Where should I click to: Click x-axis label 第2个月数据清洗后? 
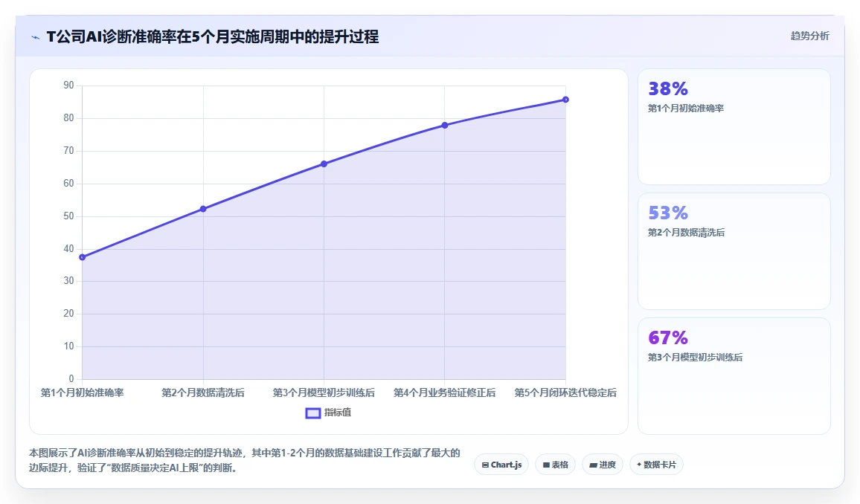coord(203,392)
